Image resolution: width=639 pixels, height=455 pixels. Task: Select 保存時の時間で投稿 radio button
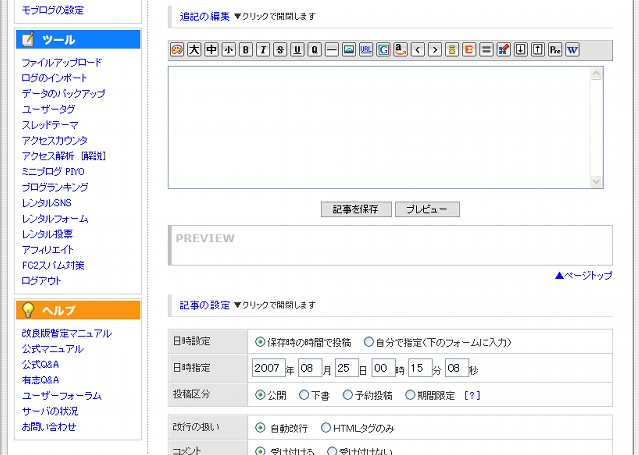click(260, 342)
